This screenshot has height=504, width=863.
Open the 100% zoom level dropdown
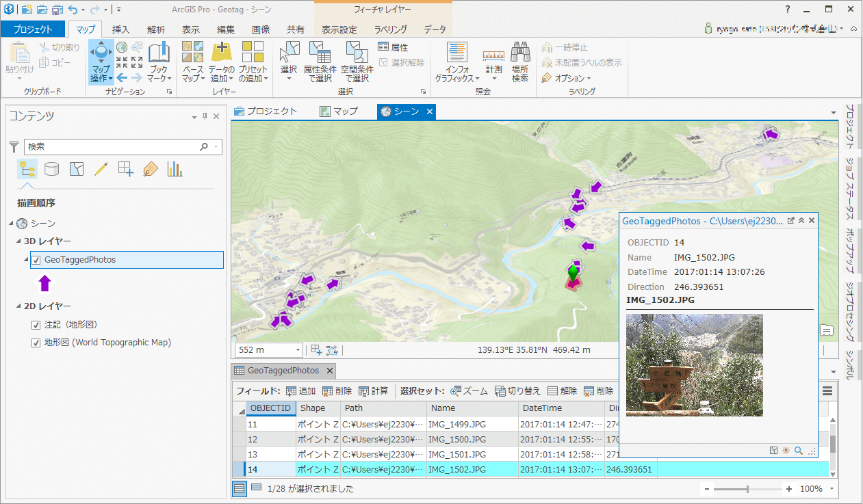(832, 489)
